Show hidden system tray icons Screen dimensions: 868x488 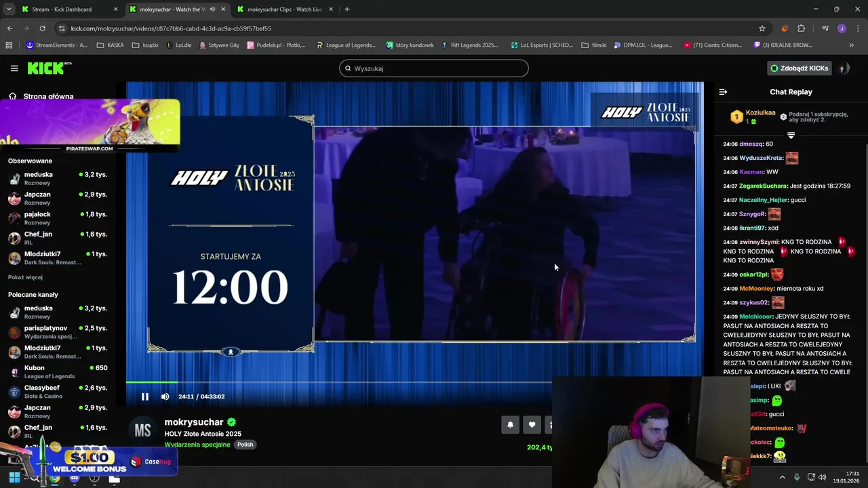[782, 477]
